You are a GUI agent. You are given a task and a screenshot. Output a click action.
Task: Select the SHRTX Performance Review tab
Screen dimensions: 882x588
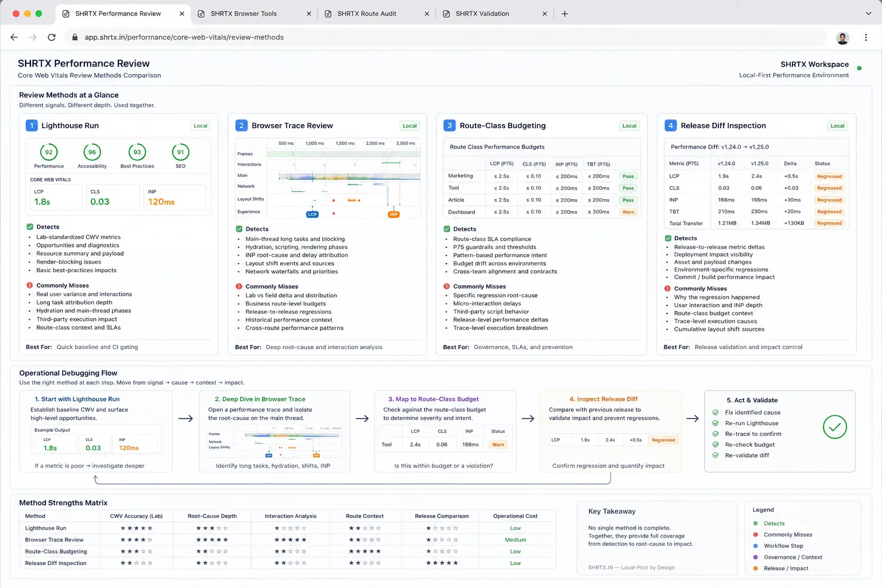(123, 14)
